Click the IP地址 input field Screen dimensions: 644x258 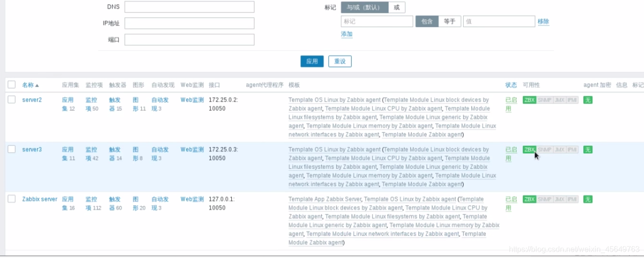pyautogui.click(x=189, y=23)
